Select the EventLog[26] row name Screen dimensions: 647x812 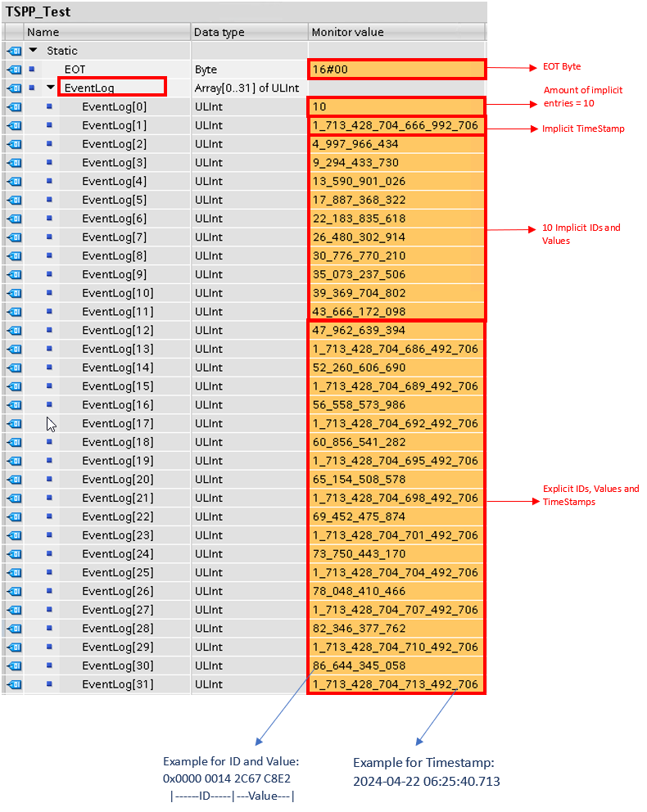[x=118, y=591]
